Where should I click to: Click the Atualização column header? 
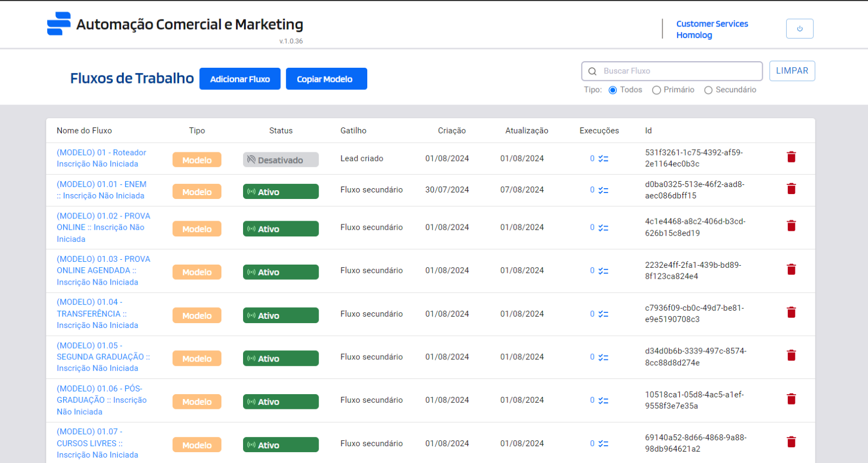[527, 131]
